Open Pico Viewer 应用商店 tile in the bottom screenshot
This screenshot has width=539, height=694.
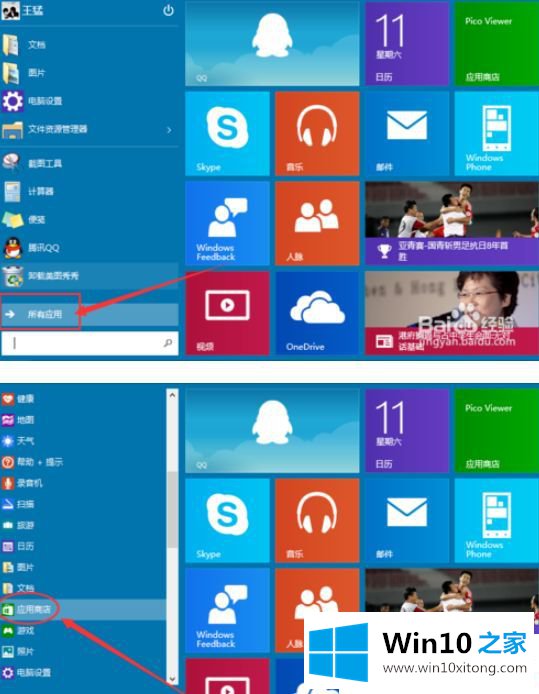point(497,431)
